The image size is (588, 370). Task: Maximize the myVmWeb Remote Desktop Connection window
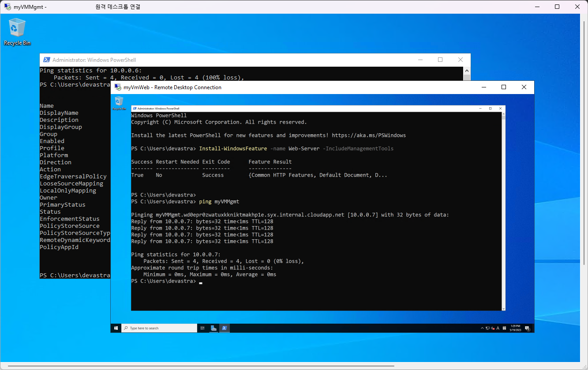(x=504, y=87)
